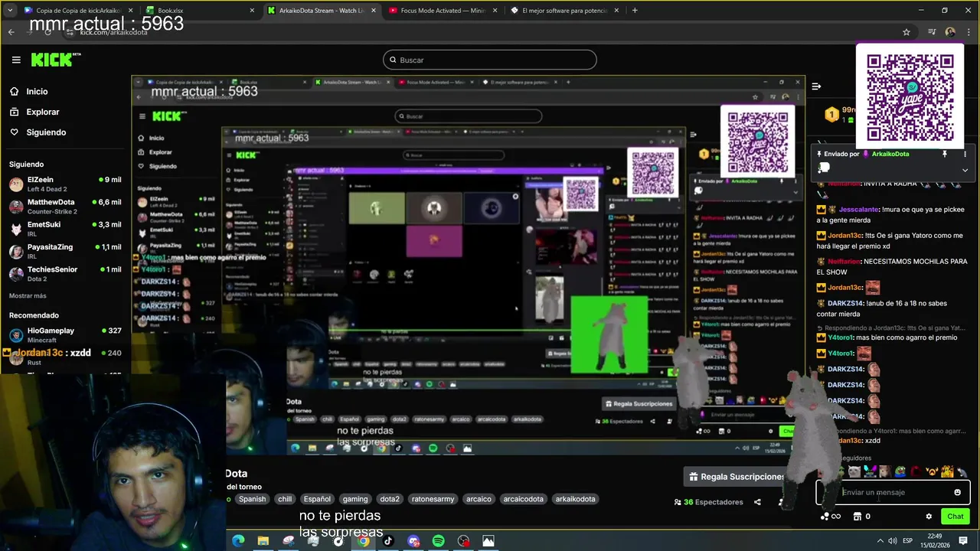Image resolution: width=980 pixels, height=551 pixels.
Task: Open the Chrome tab search dropdown
Action: tap(8, 11)
